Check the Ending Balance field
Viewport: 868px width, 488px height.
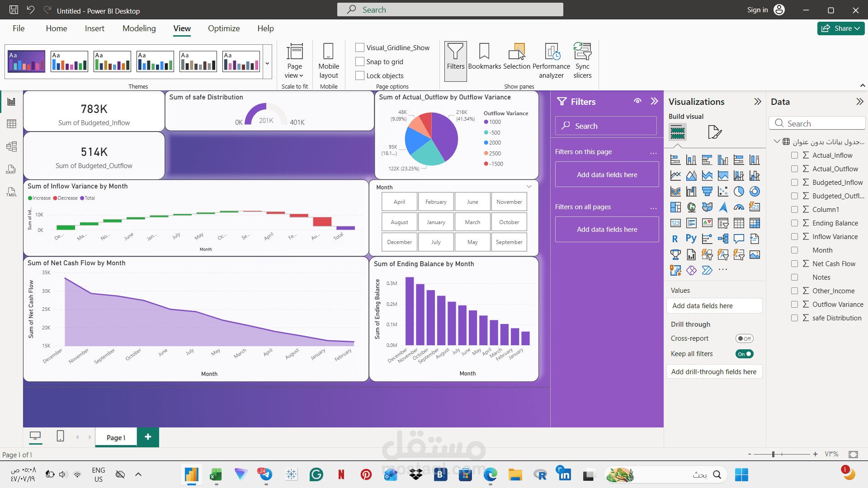coord(794,223)
